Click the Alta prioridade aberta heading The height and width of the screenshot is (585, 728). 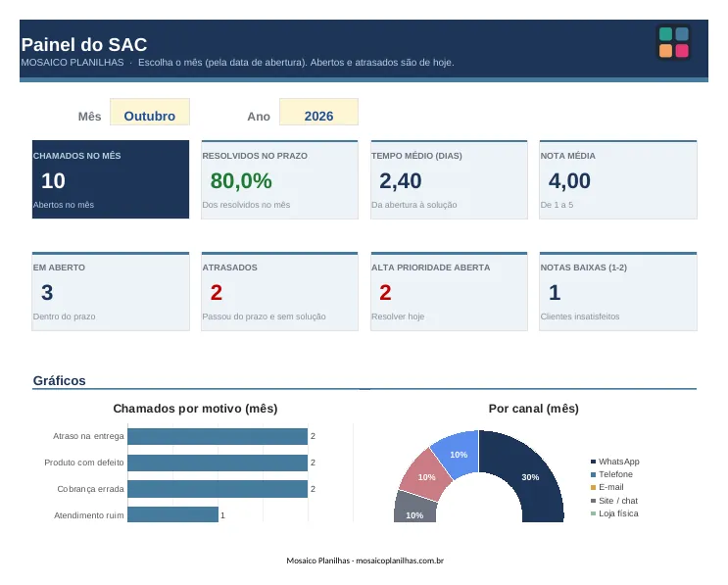click(430, 268)
